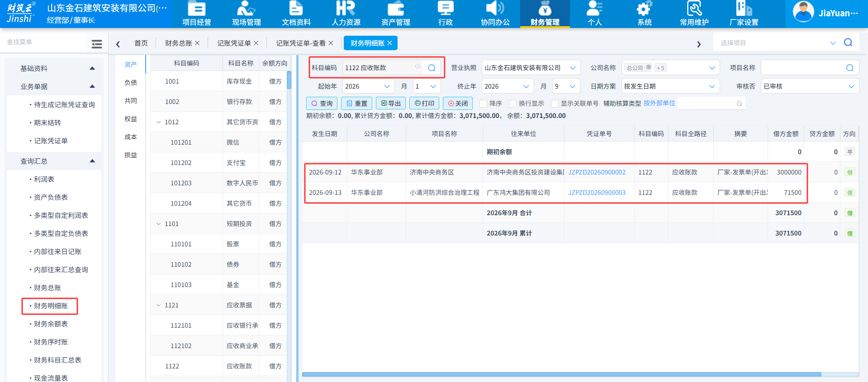Toggle the sidebar hamburger menu icon
Screen dimensions: 868x382
(x=96, y=44)
